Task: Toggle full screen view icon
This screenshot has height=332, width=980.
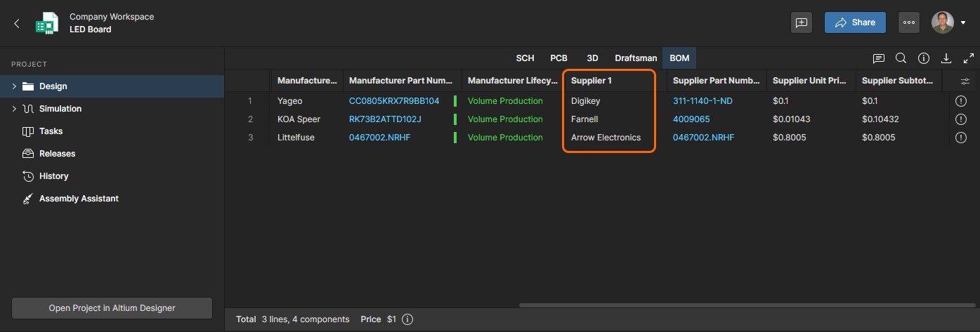Action: tap(969, 58)
